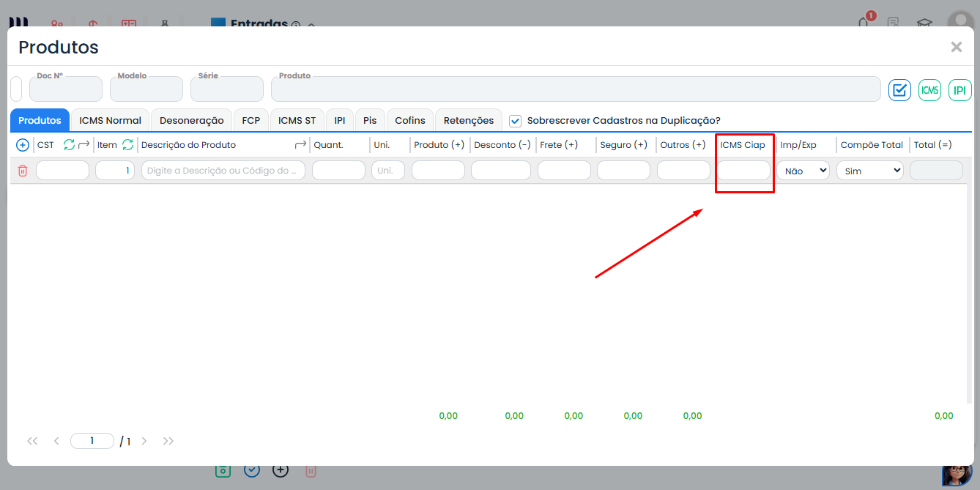
Task: Select the Retenções tab
Action: point(468,120)
